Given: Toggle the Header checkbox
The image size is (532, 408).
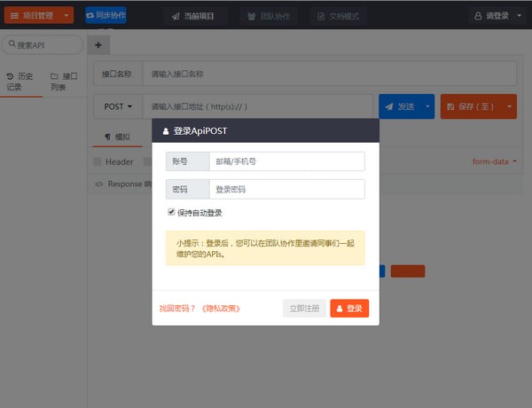Looking at the screenshot, I should point(98,161).
